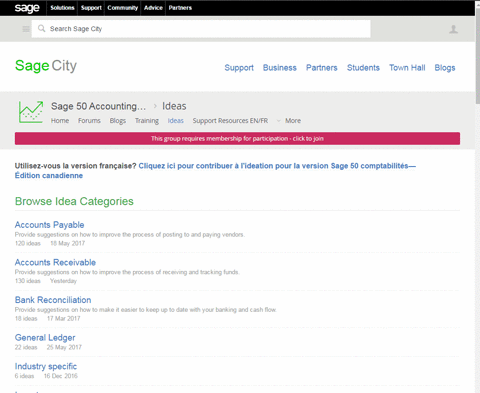Open Community menu in top bar
This screenshot has width=480, height=393.
pyautogui.click(x=122, y=8)
